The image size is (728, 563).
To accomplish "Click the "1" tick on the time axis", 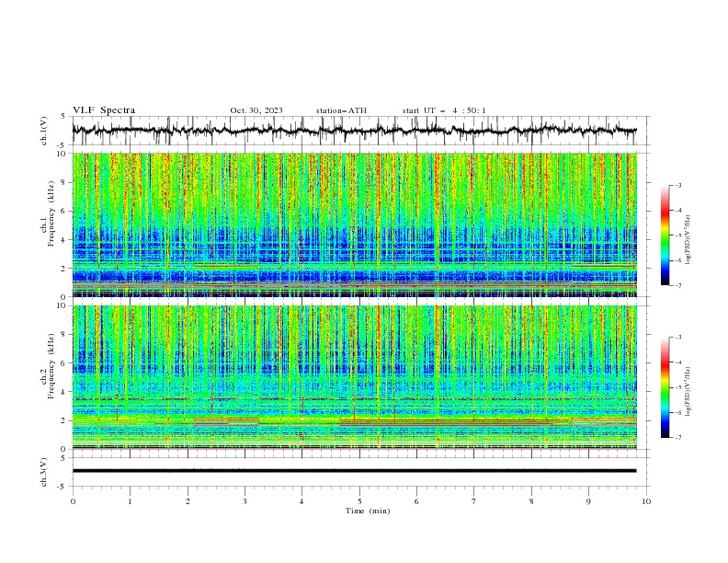I will point(130,501).
